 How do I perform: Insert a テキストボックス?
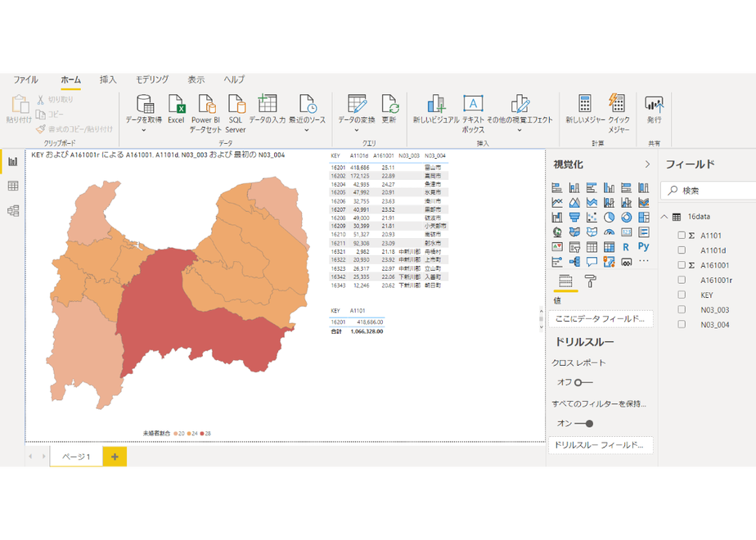473,114
